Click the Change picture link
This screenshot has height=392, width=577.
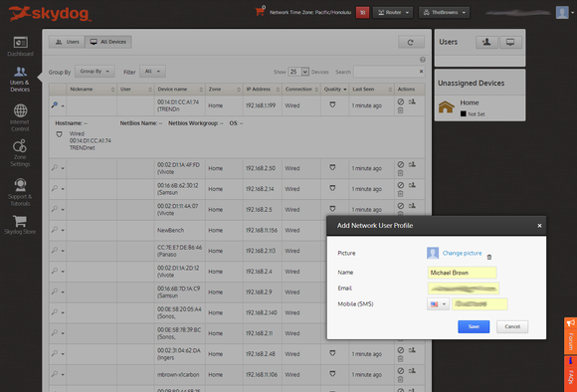click(x=462, y=253)
